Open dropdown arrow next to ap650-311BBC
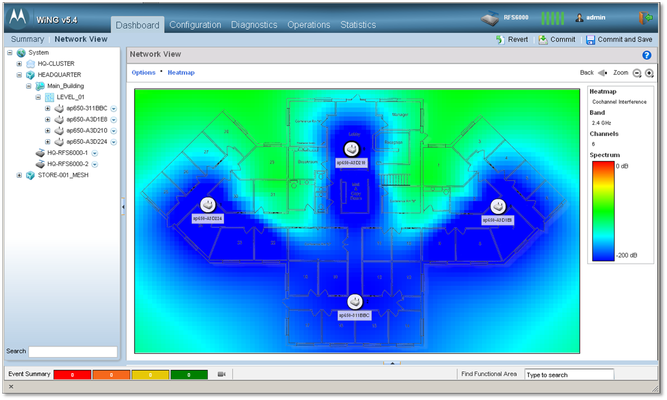 pos(114,109)
